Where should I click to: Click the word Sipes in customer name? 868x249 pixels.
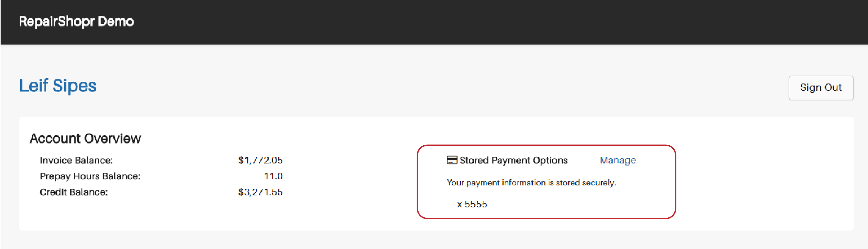74,86
